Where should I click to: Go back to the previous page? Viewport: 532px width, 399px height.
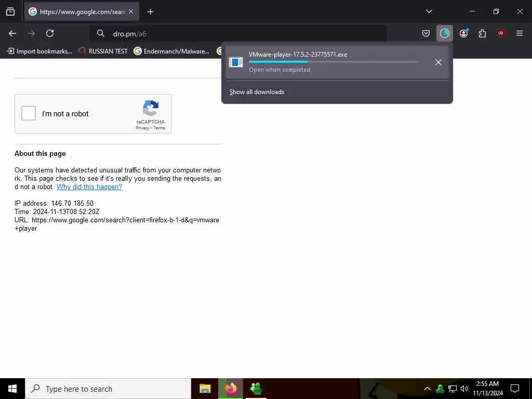(x=12, y=33)
